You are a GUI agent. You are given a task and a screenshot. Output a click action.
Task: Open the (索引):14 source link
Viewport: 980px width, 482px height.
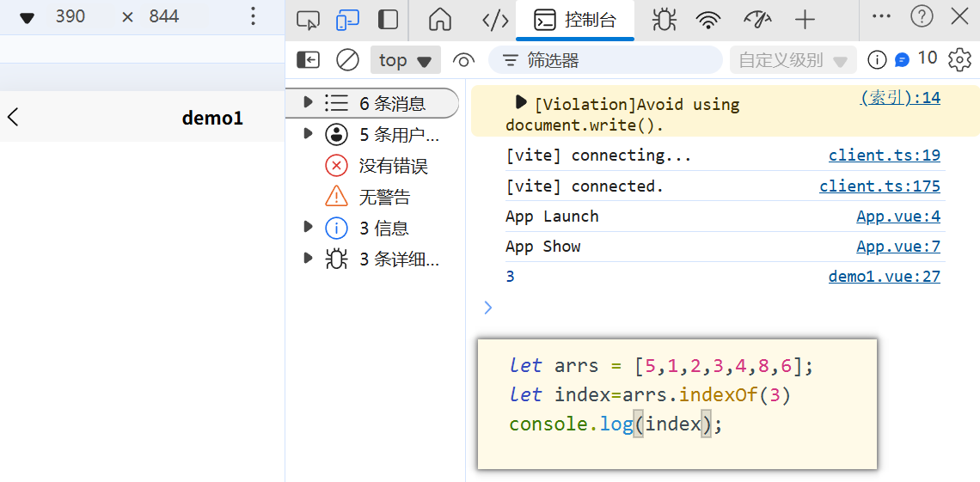(900, 97)
